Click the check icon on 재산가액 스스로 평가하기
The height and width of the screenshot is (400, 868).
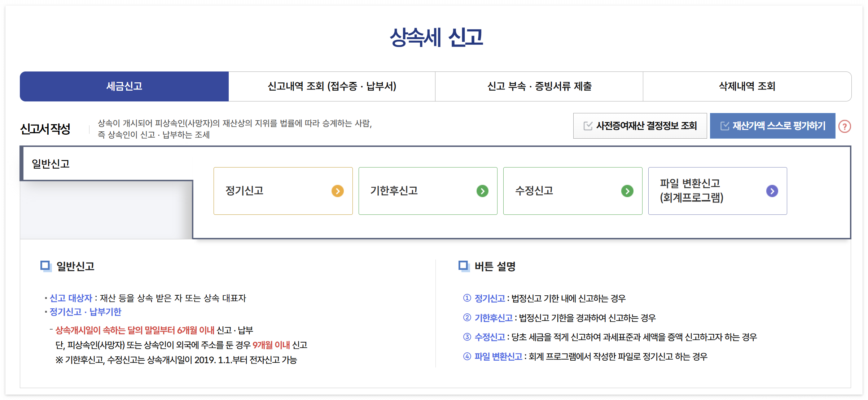point(724,126)
